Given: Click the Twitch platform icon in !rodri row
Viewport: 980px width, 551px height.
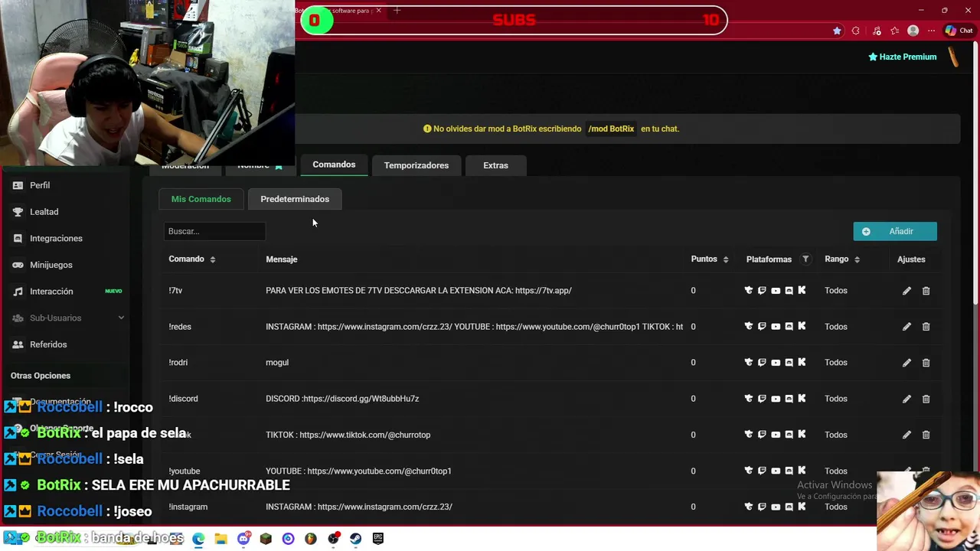Looking at the screenshot, I should 762,363.
